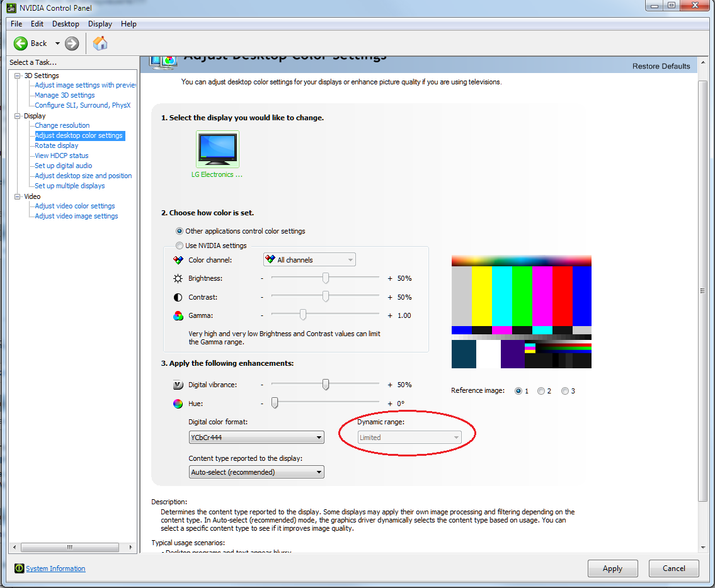Open the Digital color format dropdown
This screenshot has height=588, width=715.
coord(256,438)
